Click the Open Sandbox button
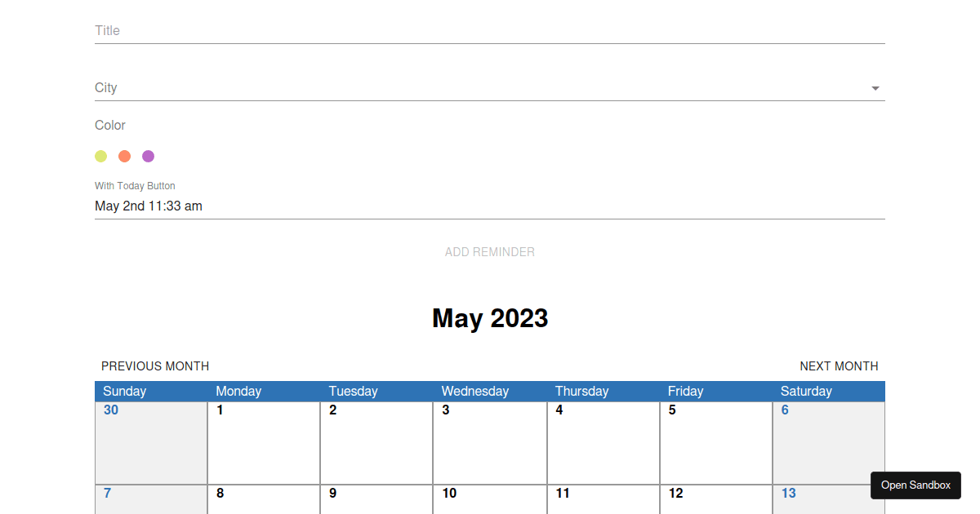This screenshot has width=980, height=514. click(x=915, y=485)
